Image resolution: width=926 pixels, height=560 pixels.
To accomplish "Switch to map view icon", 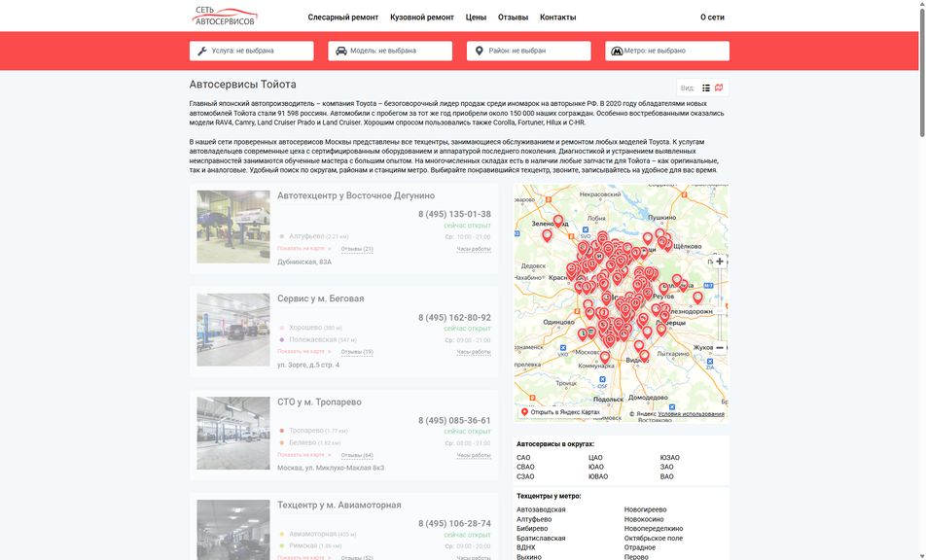I will (719, 87).
